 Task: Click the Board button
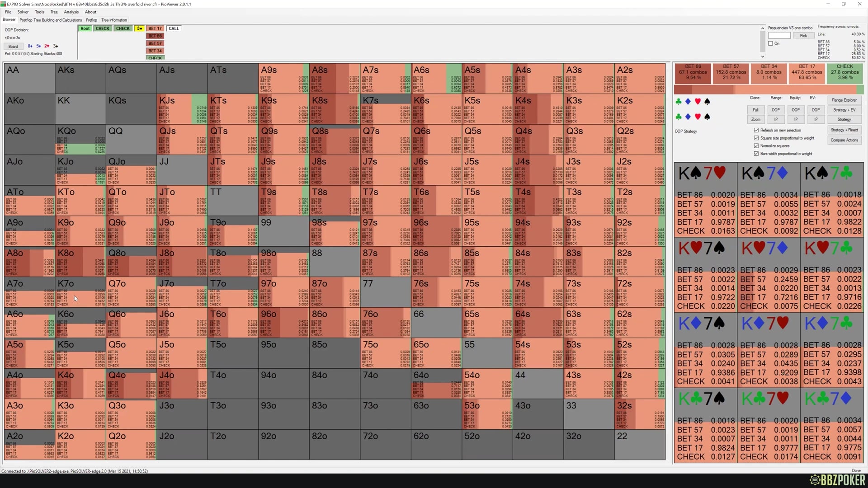13,46
